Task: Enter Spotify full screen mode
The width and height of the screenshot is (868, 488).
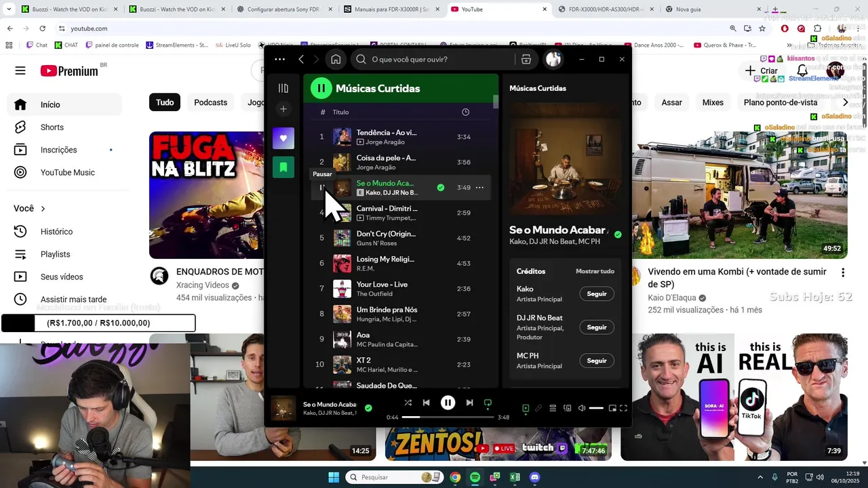Action: [623, 408]
